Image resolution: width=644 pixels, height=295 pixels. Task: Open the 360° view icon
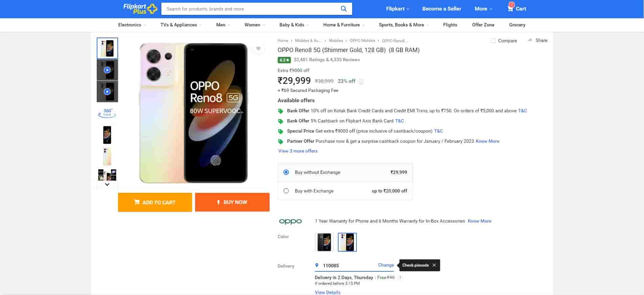click(x=107, y=113)
